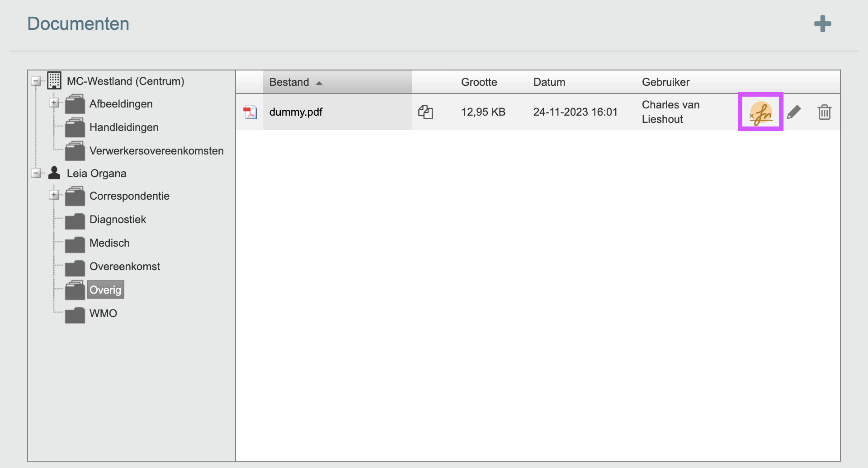This screenshot has width=868, height=468.
Task: Click the 12,95 KB size cell
Action: click(x=483, y=112)
